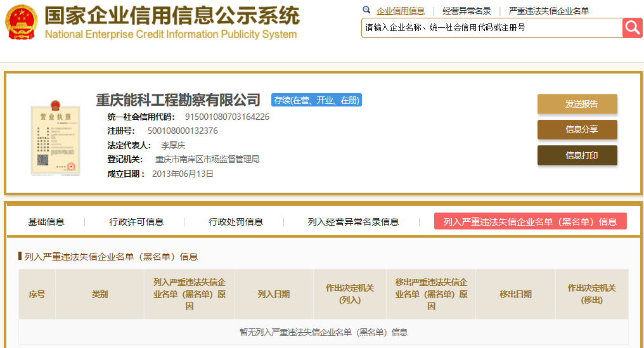Click the 移出日期 column header

(x=515, y=294)
